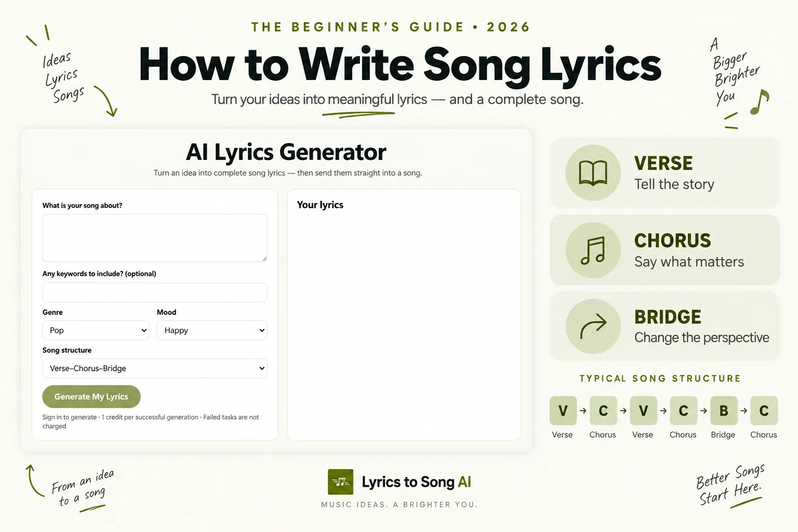Image resolution: width=798 pixels, height=532 pixels.
Task: Focus the 'What is your song about?' text area
Action: click(x=155, y=238)
